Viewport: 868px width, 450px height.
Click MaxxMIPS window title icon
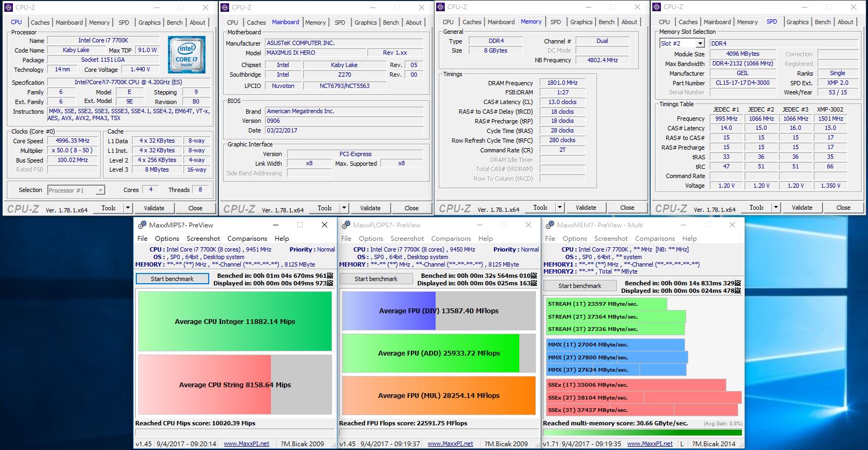pyautogui.click(x=142, y=225)
